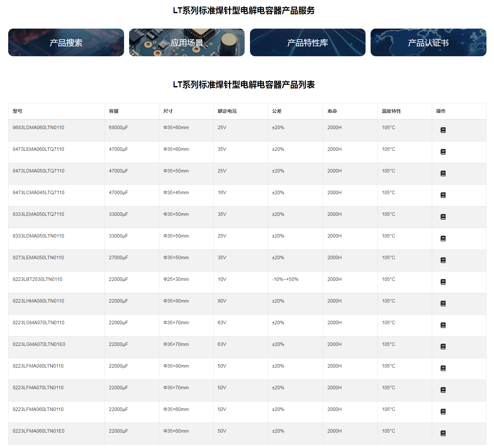
Task: Open details icon for 8333LEMA050LTQ7110
Action: (x=443, y=217)
